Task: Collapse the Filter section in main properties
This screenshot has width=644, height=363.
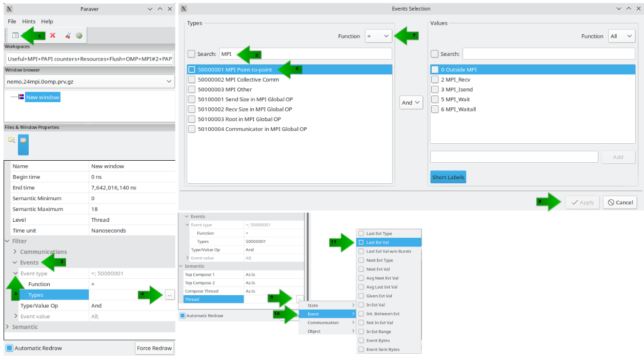Action: click(7, 241)
